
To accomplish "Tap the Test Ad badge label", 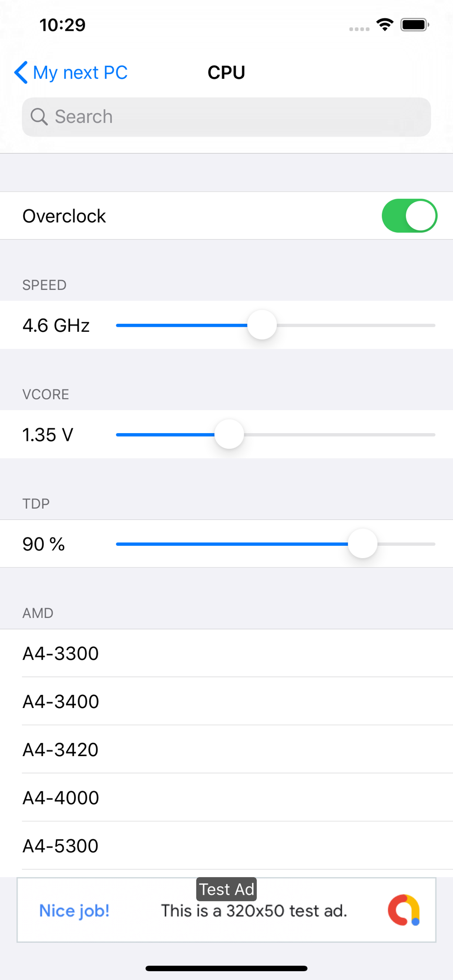I will tap(226, 889).
